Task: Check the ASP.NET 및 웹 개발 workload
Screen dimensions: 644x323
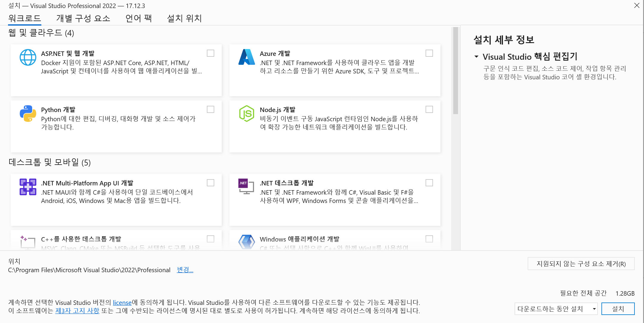Action: 210,53
